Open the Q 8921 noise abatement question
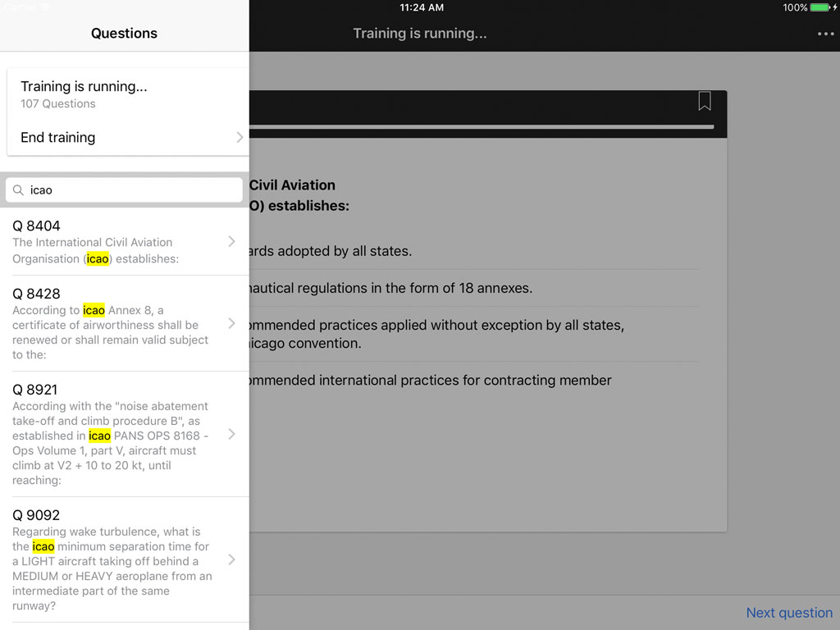 coord(123,435)
